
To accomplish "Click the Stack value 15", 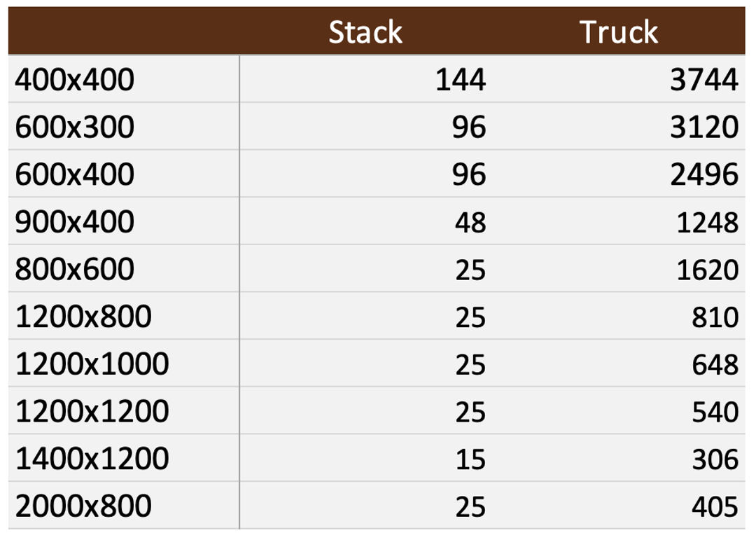I will [x=470, y=459].
